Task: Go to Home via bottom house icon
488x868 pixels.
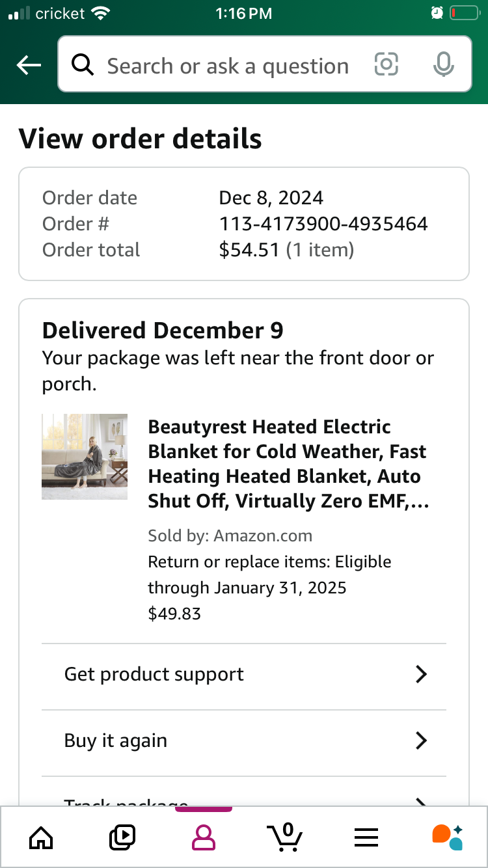Action: click(41, 837)
